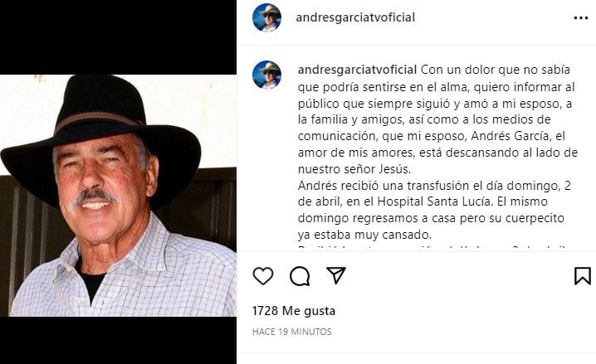This screenshot has height=364, width=596.
Task: Click the caption paragraph mentioning Hospital Santa Lucía
Action: [434, 210]
